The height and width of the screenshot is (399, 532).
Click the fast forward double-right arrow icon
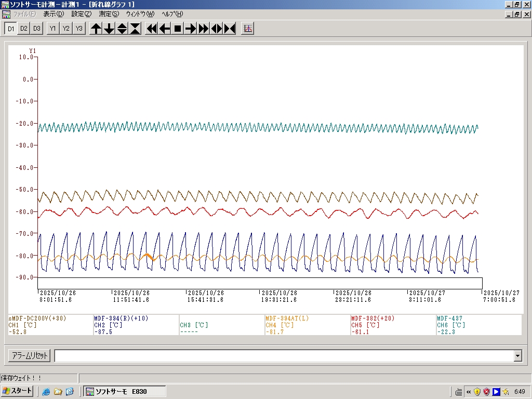204,29
